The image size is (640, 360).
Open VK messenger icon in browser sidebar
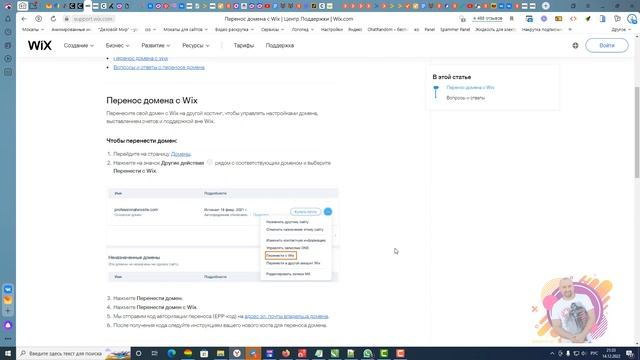coord(8,289)
